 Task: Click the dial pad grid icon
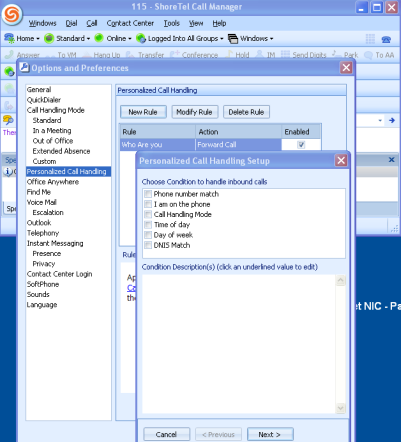(370, 39)
